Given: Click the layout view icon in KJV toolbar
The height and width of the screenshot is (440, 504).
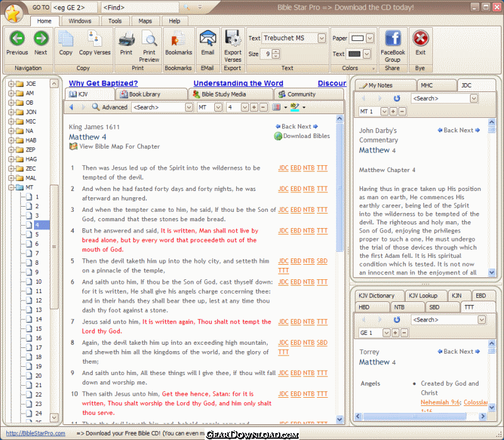Looking at the screenshot, I should coord(276,107).
